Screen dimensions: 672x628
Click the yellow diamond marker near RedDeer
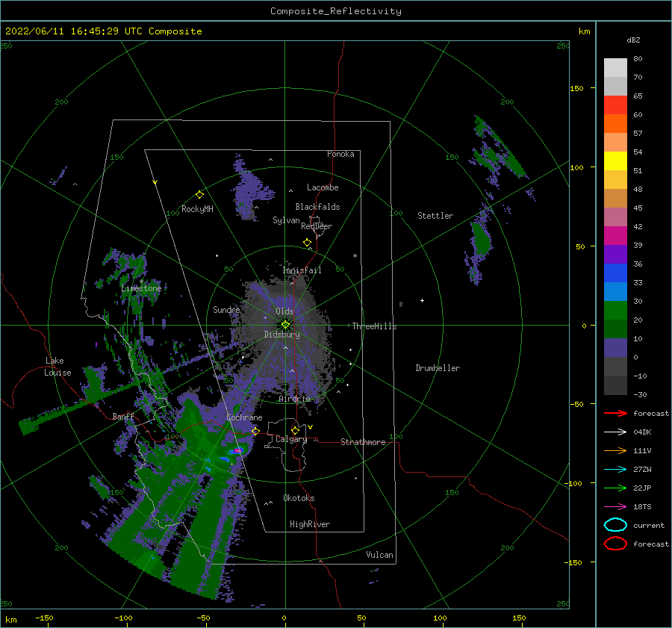[307, 243]
